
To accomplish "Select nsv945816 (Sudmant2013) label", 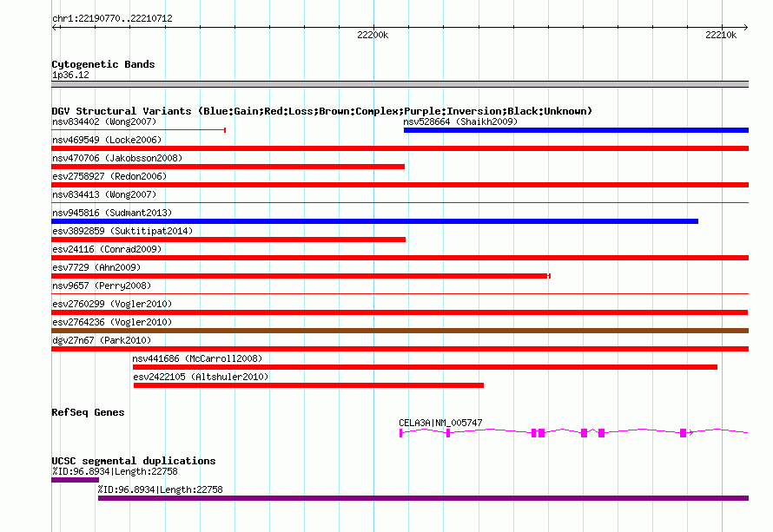I will 112,213.
